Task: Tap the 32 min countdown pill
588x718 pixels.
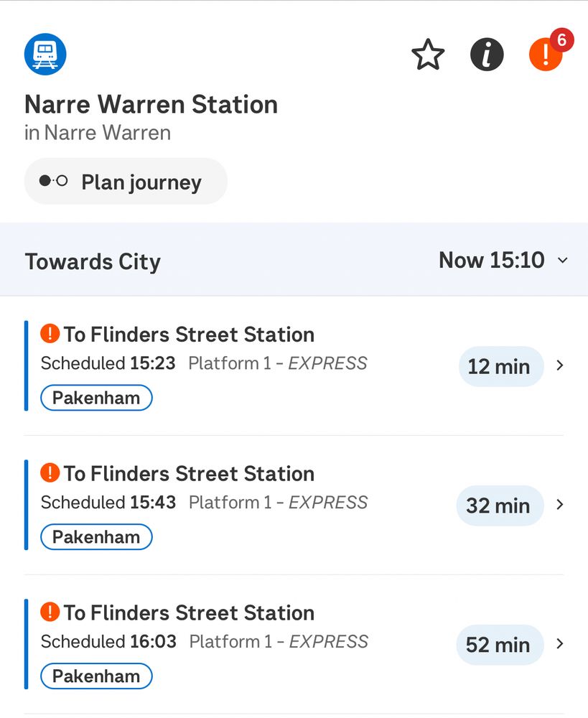Action: pyautogui.click(x=499, y=505)
